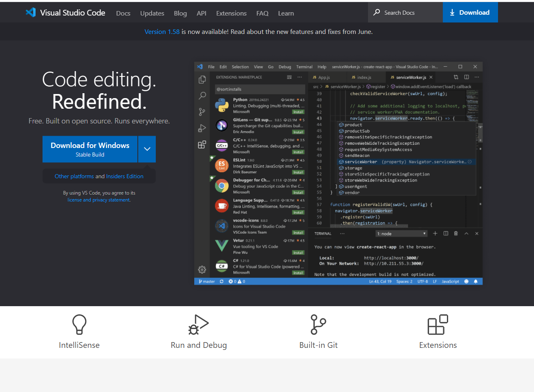Open the Extensions feature label at bottom

pos(438,345)
